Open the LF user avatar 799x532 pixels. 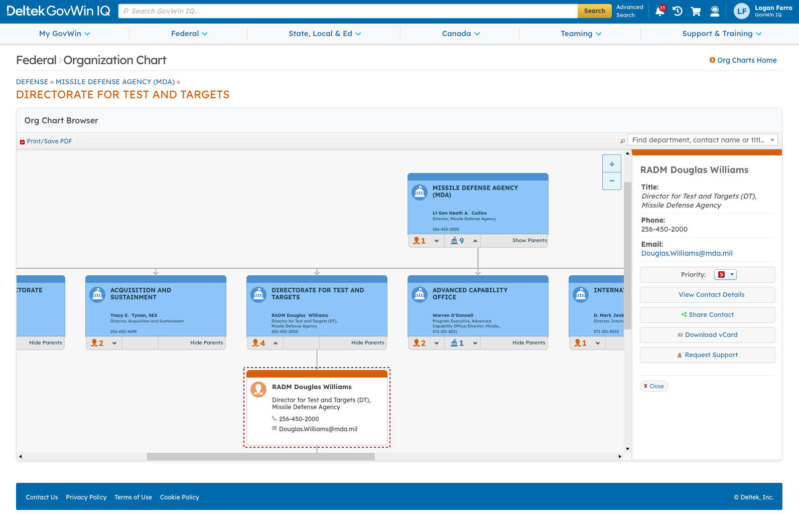click(742, 11)
